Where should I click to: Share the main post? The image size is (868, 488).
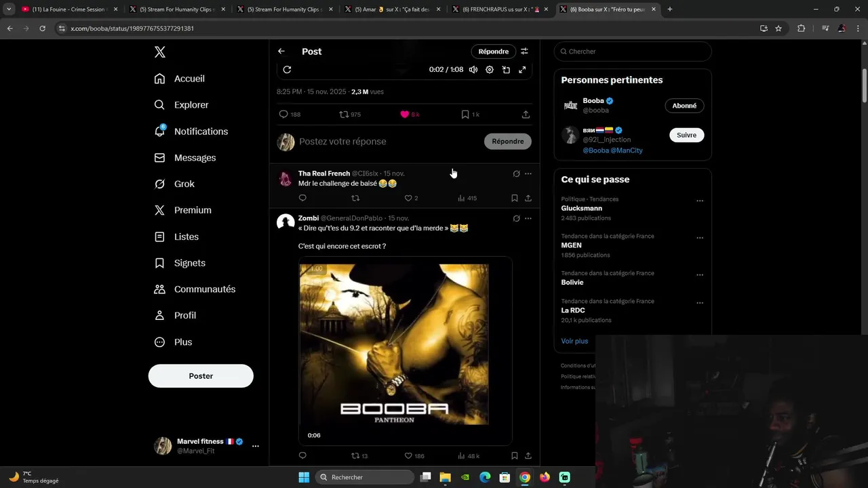526,115
